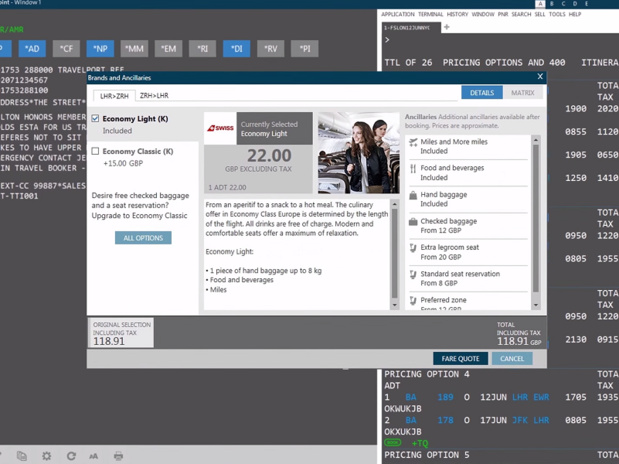This screenshot has width=619, height=464.
Task: Click the Checked baggage suitcase icon
Action: [x=413, y=222]
